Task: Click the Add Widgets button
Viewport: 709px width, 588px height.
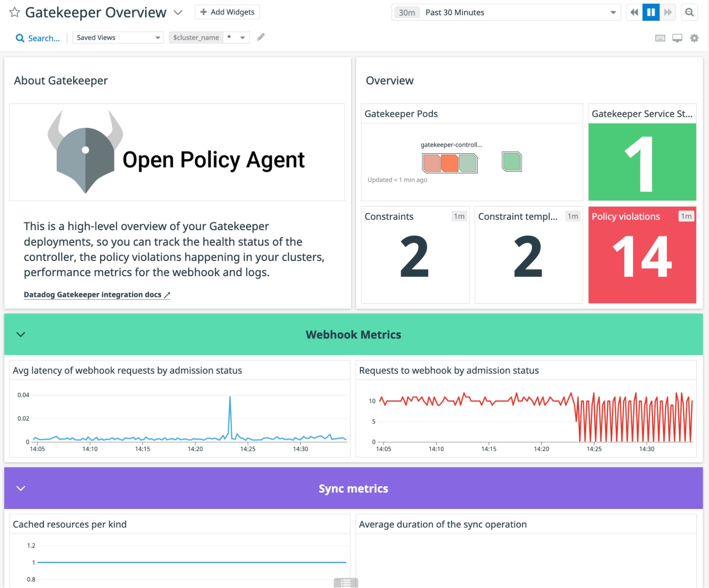Action: (227, 12)
